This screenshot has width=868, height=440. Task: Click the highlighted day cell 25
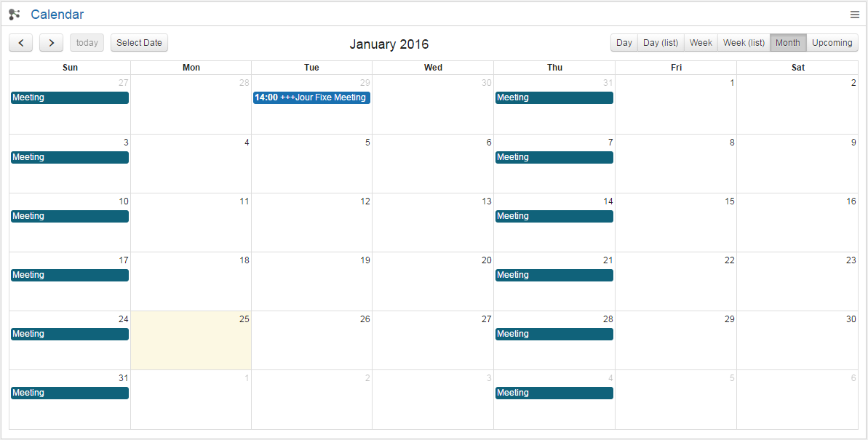coord(191,345)
